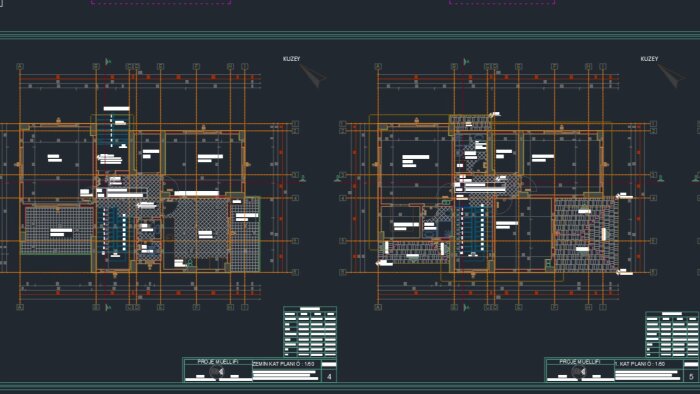700x394 pixels.
Task: Pick grid bubble A at the first floor plan's bottom-left
Action: [378, 307]
